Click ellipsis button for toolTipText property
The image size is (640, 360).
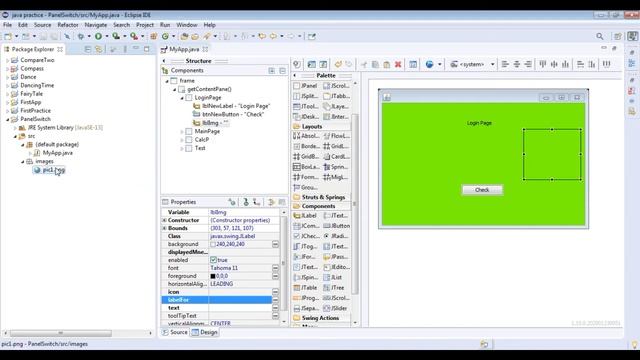click(x=276, y=316)
